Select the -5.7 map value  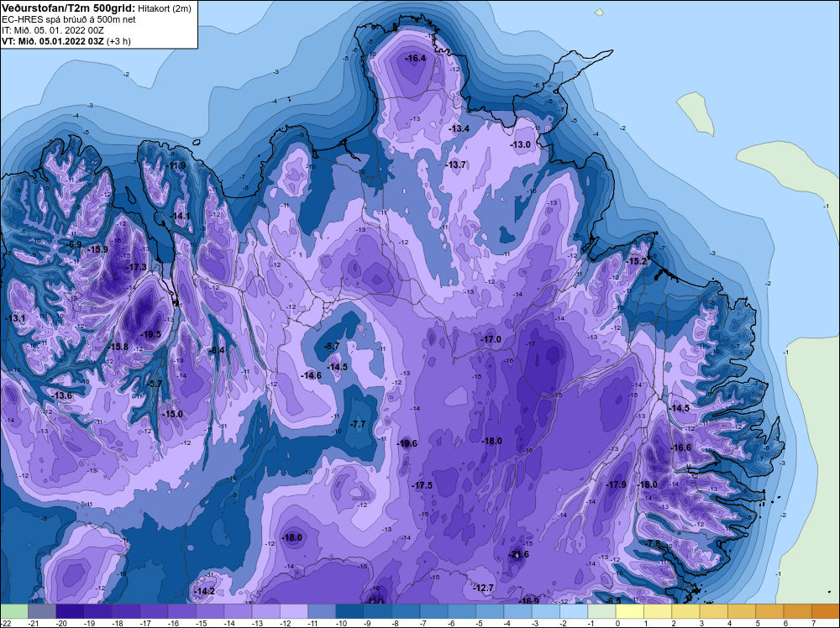(154, 384)
